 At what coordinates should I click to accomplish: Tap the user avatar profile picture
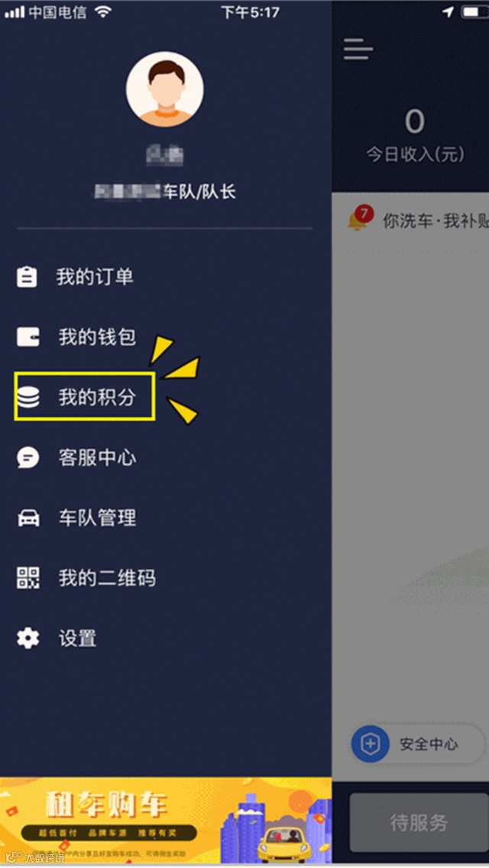(x=164, y=89)
